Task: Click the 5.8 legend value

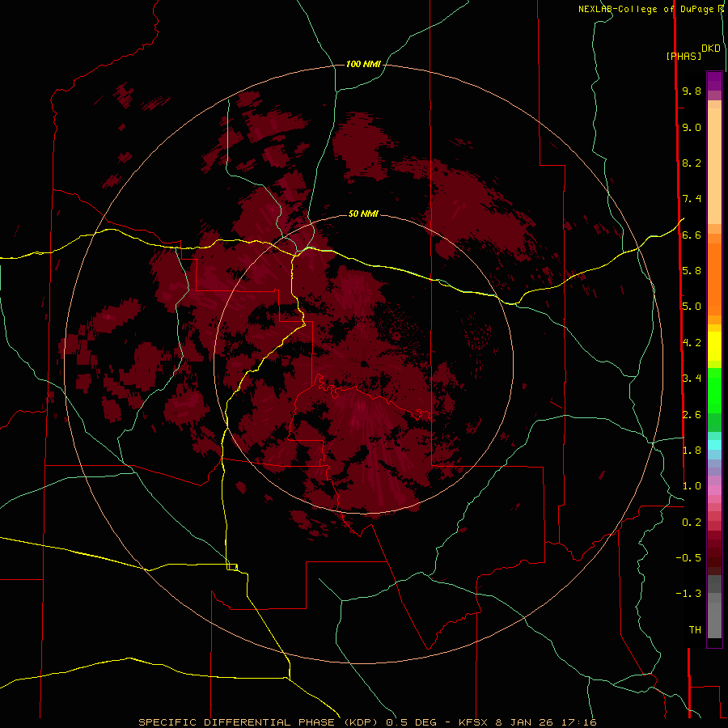Action: (692, 271)
